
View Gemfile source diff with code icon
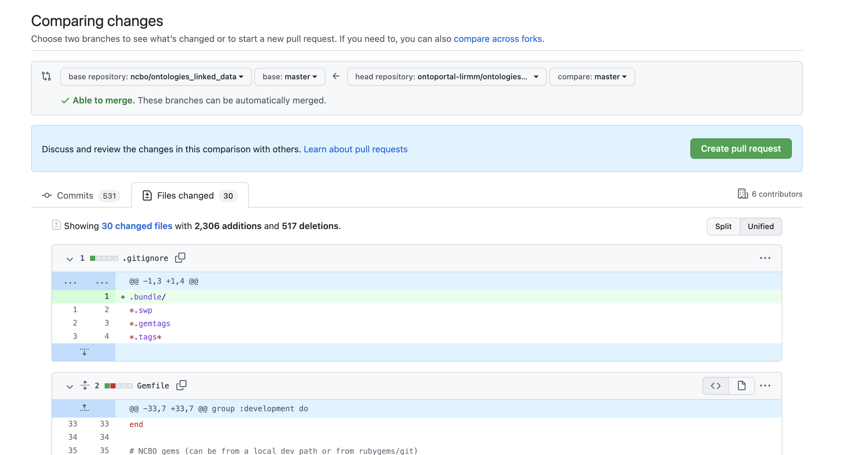click(x=716, y=386)
